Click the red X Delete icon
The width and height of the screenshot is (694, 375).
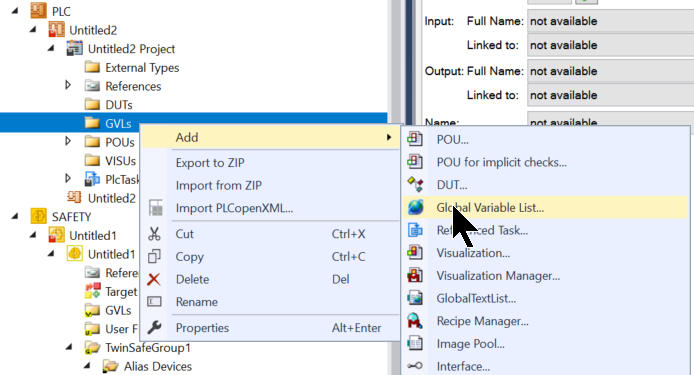coord(154,279)
